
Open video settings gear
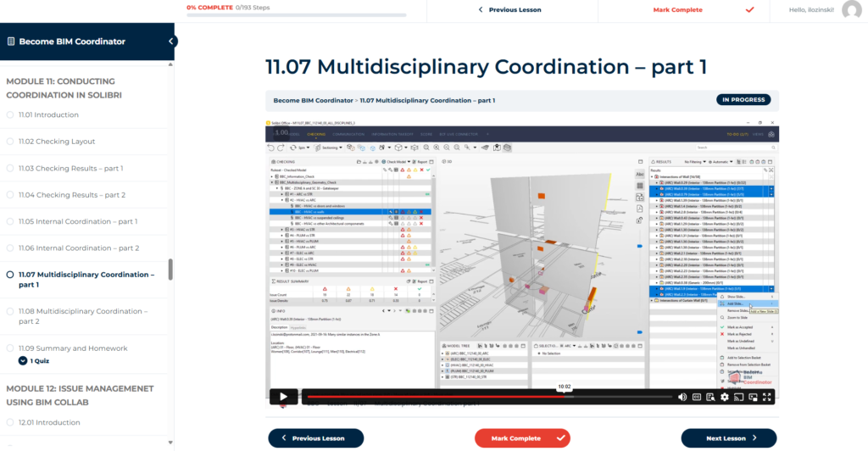(725, 397)
